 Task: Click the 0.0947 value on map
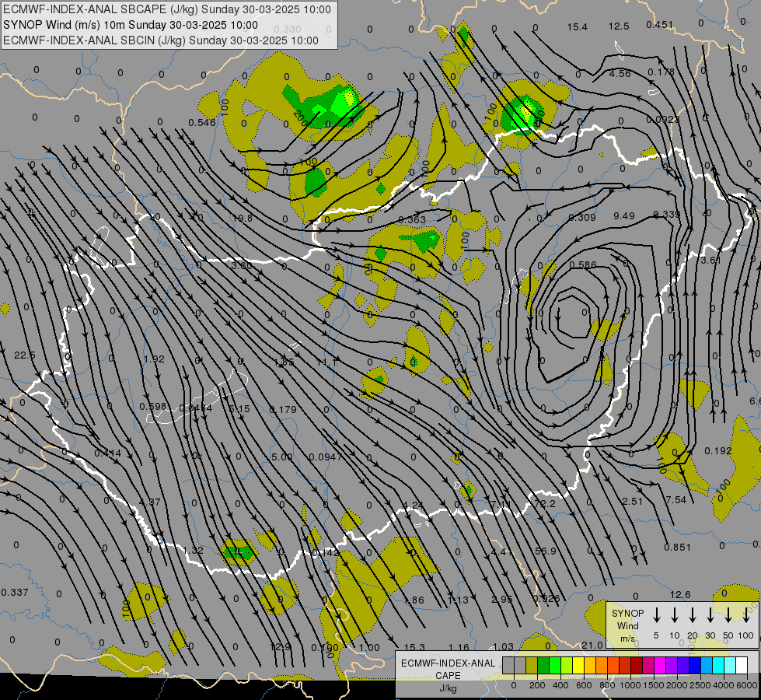[x=325, y=457]
